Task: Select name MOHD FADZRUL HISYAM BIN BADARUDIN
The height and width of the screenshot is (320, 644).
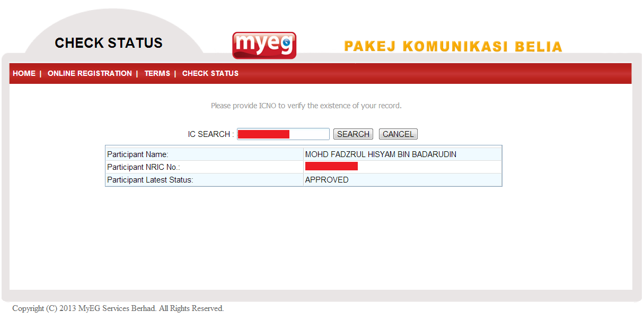Action: coord(381,154)
